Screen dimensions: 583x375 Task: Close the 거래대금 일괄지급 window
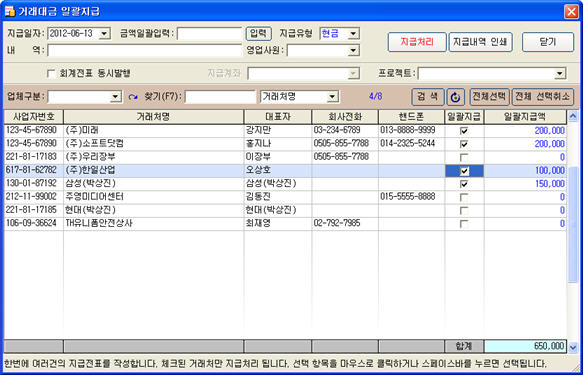pos(571,11)
